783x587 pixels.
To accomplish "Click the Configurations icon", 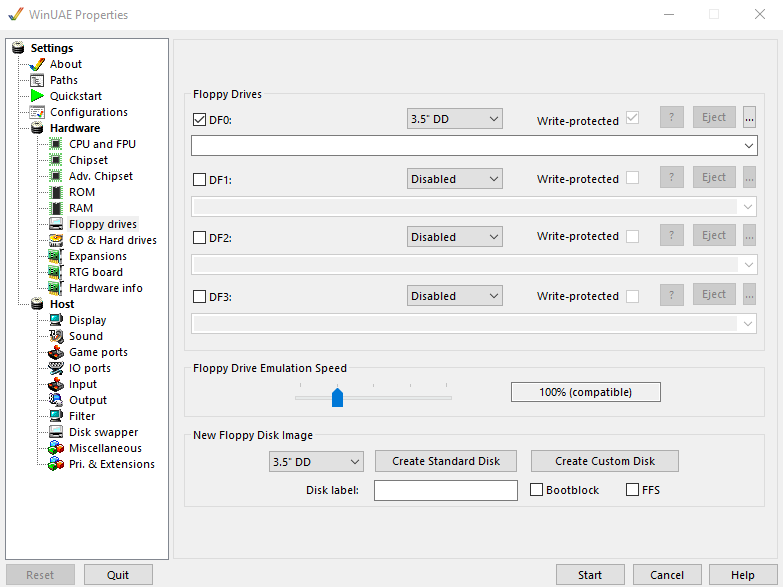I will click(37, 112).
